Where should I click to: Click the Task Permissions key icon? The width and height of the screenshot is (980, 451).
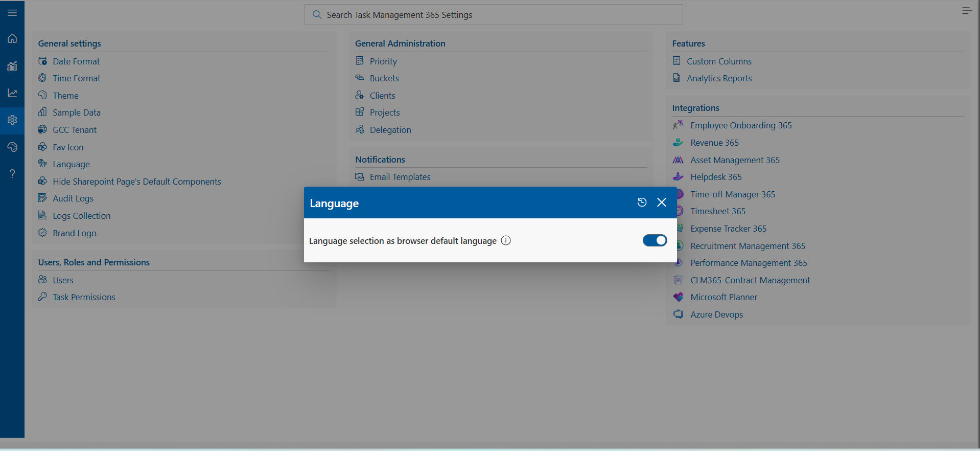point(42,297)
